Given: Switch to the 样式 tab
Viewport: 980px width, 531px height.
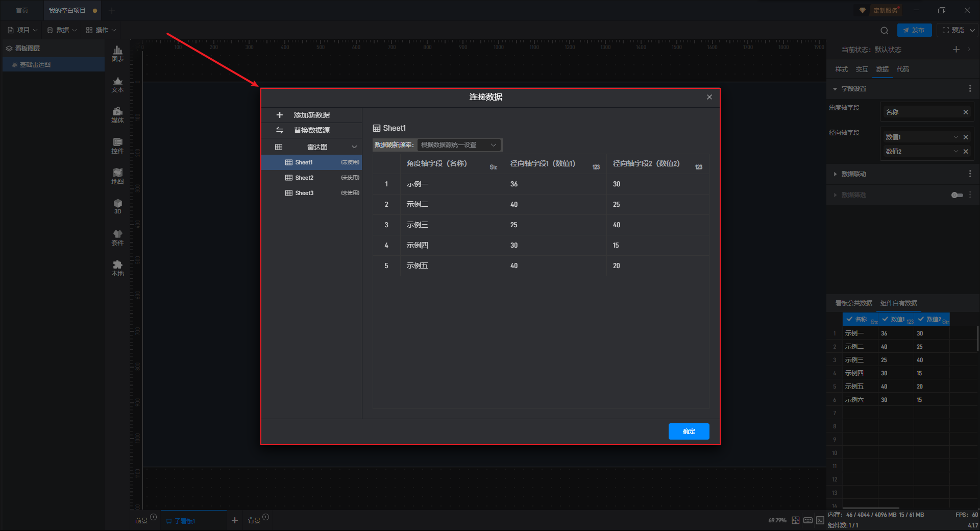Looking at the screenshot, I should [841, 69].
